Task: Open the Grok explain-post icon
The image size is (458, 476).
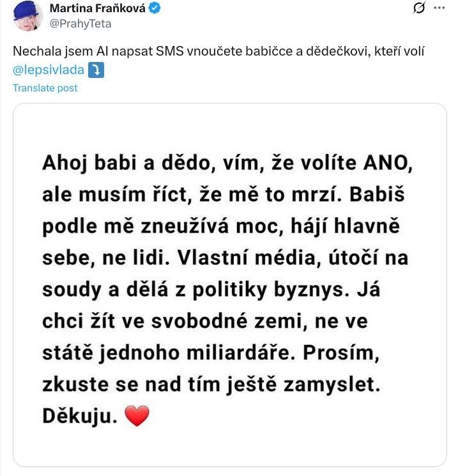Action: (x=419, y=8)
